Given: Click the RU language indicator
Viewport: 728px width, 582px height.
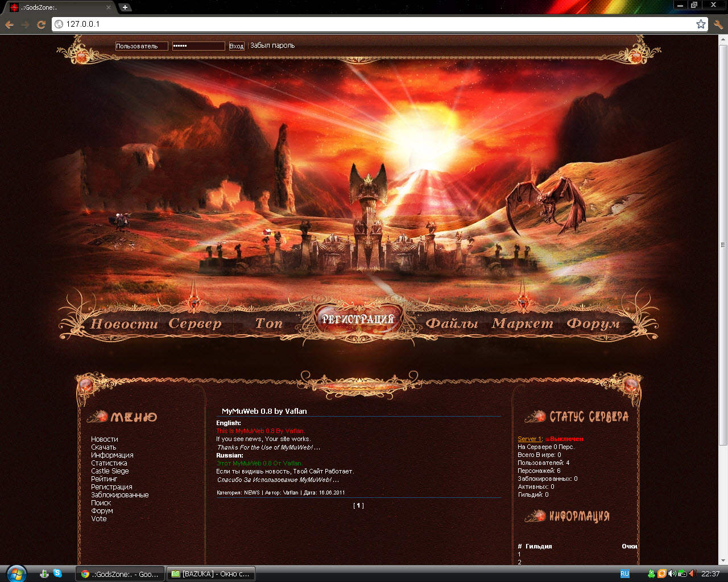Looking at the screenshot, I should (x=624, y=574).
